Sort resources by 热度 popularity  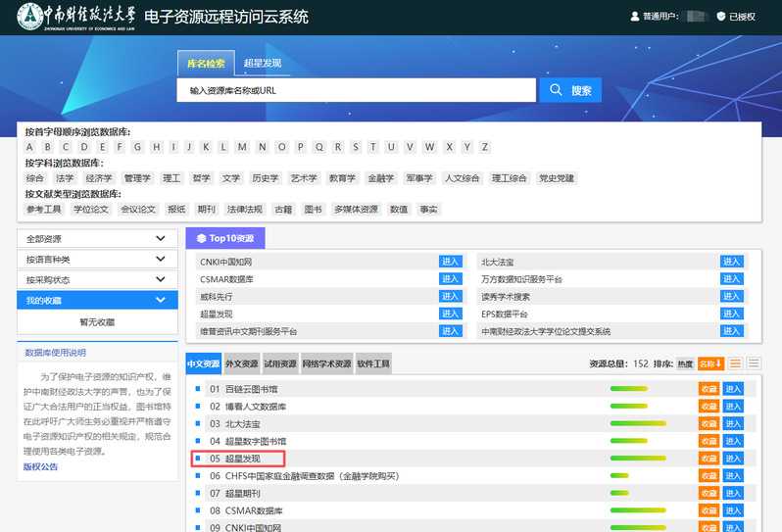click(685, 363)
